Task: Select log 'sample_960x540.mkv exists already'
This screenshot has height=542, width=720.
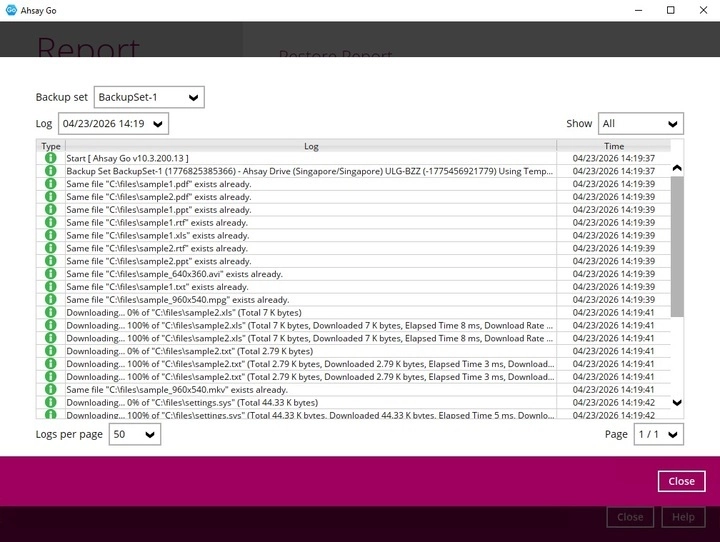Action: 353,390
